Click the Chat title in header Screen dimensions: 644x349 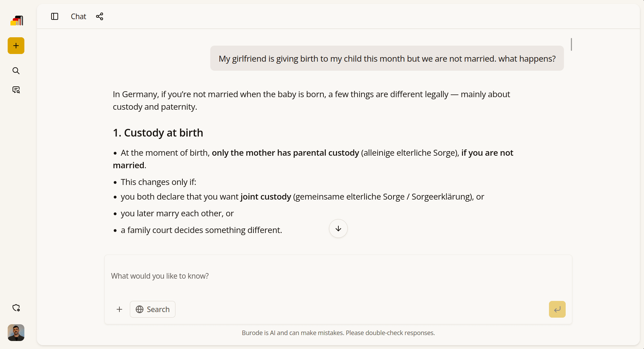[x=78, y=16]
